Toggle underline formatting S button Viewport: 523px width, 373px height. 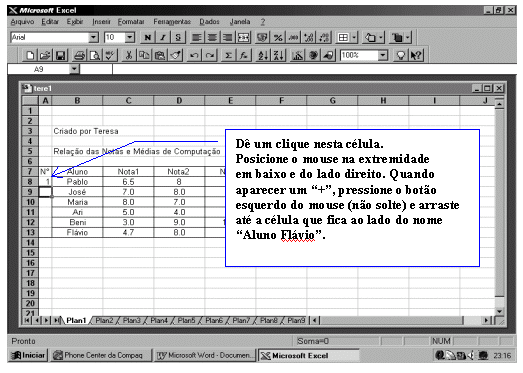point(178,37)
